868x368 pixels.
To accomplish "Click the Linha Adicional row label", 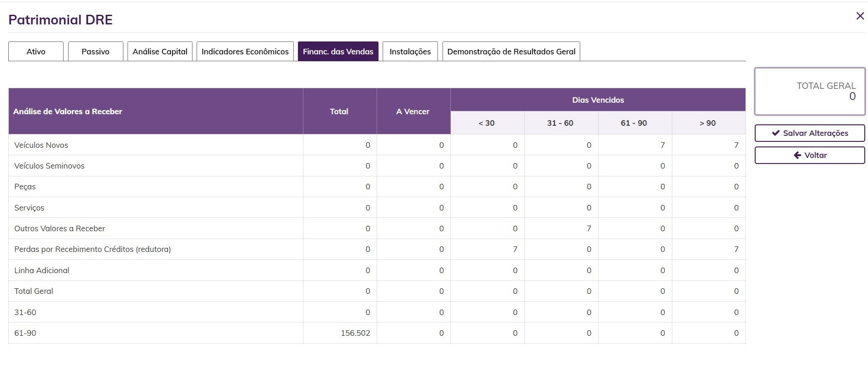I will click(42, 270).
